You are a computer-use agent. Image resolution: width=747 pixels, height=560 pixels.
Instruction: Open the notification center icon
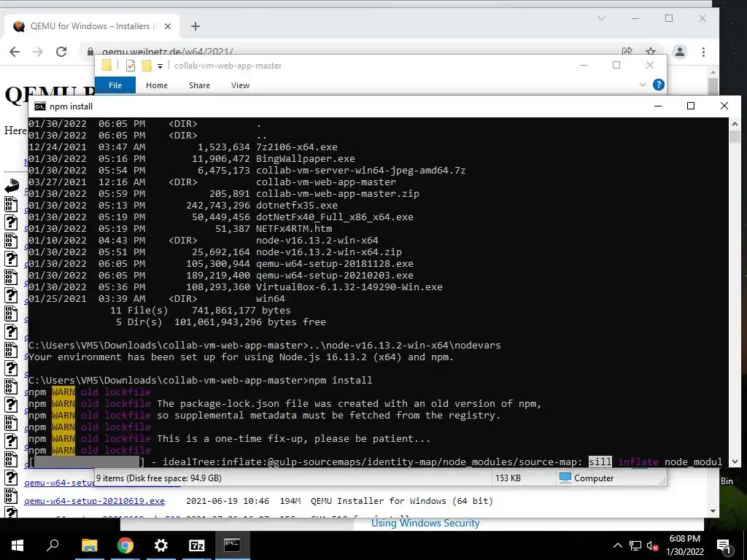coord(724,545)
